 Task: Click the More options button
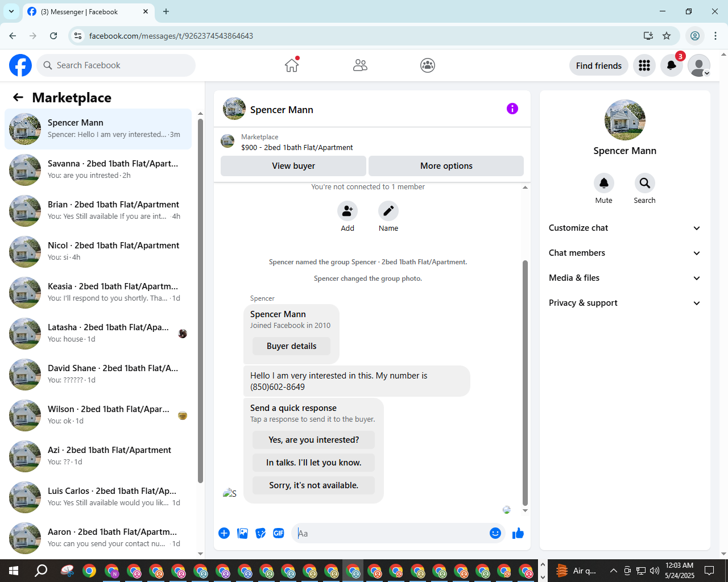click(446, 166)
